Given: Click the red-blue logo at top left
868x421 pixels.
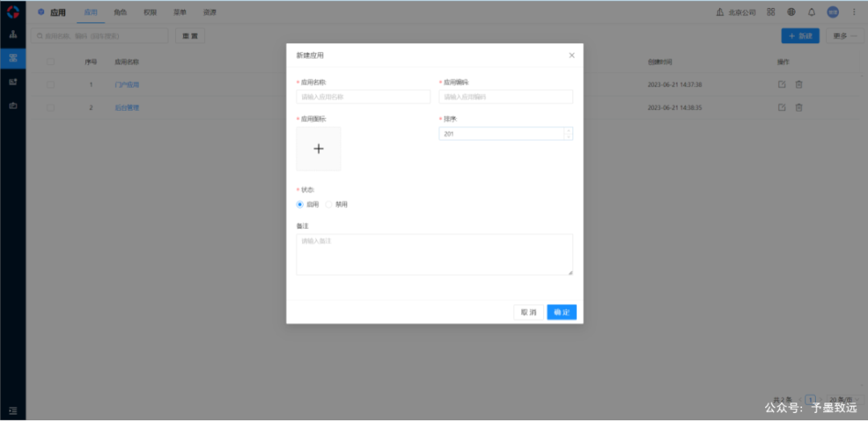Looking at the screenshot, I should click(13, 11).
